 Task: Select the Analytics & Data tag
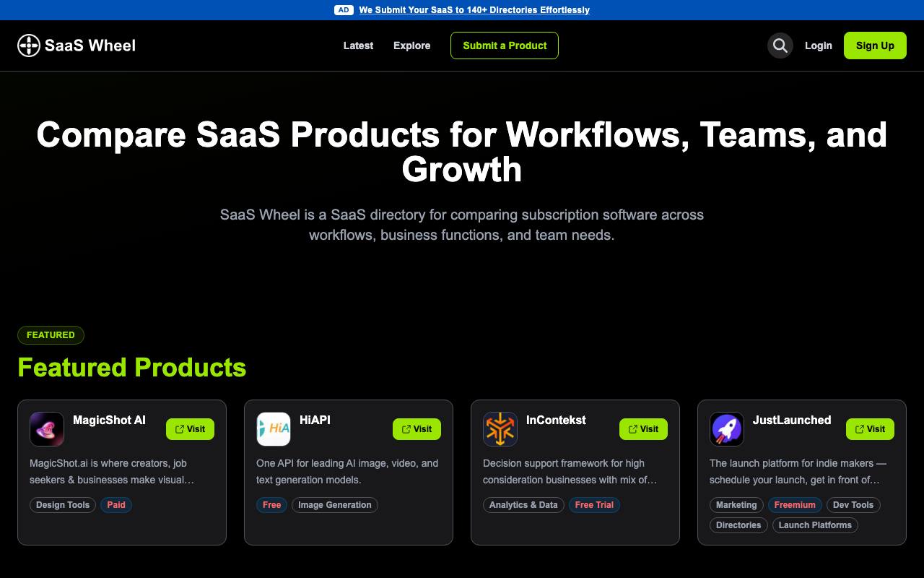click(523, 505)
